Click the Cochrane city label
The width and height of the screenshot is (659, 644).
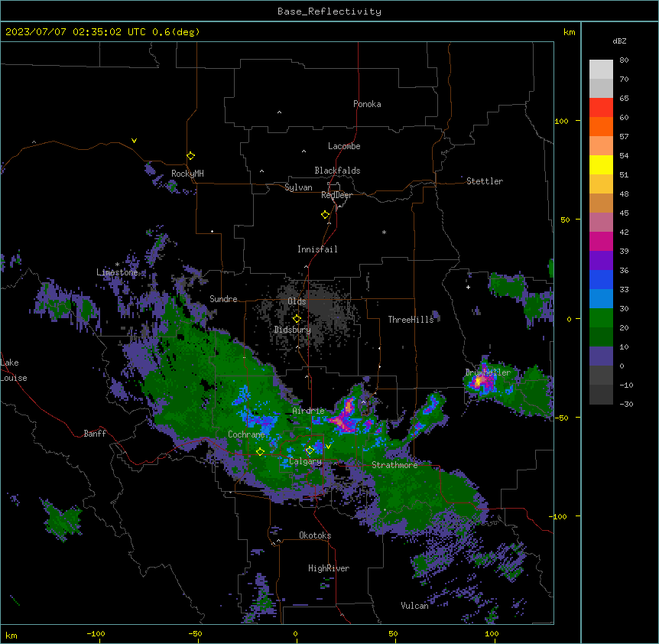[x=246, y=434]
